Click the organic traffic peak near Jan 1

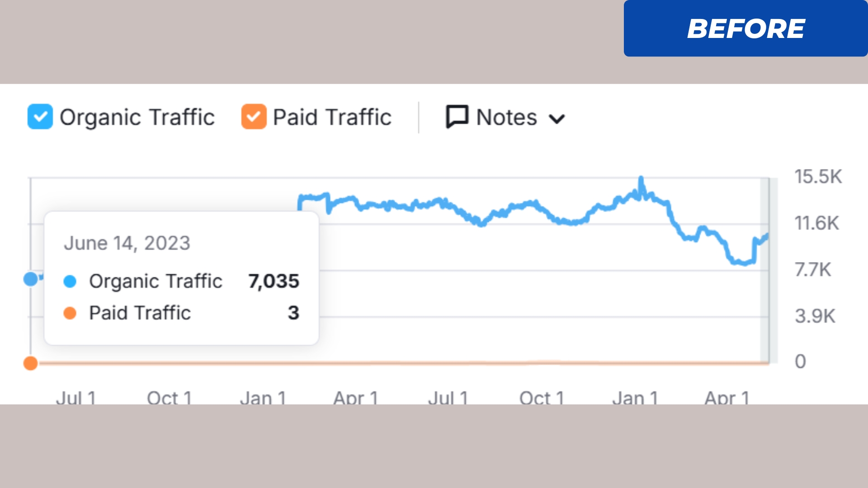[641, 179]
